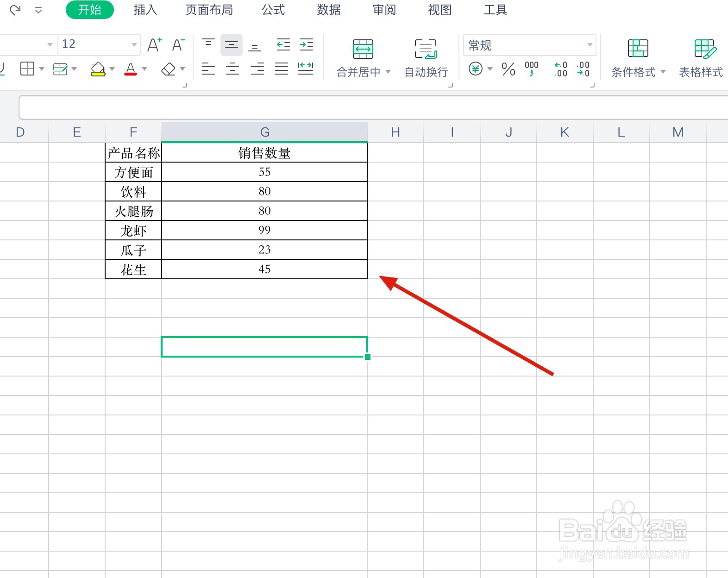Screen dimensions: 728x578
Task: Align text right
Action: click(257, 69)
